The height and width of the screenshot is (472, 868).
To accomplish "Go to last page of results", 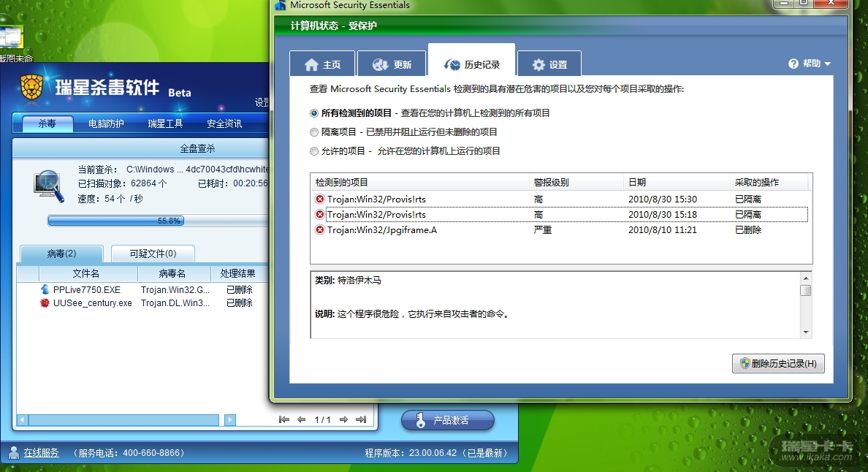I will coord(362,419).
